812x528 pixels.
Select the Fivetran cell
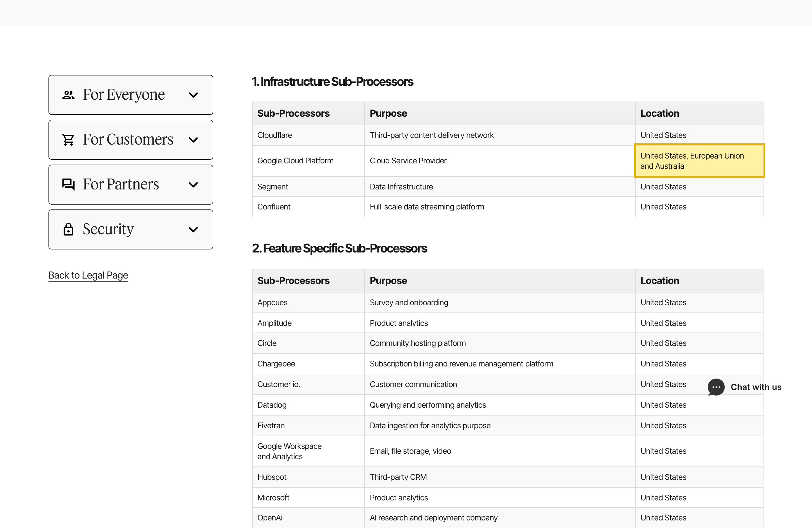(x=308, y=426)
